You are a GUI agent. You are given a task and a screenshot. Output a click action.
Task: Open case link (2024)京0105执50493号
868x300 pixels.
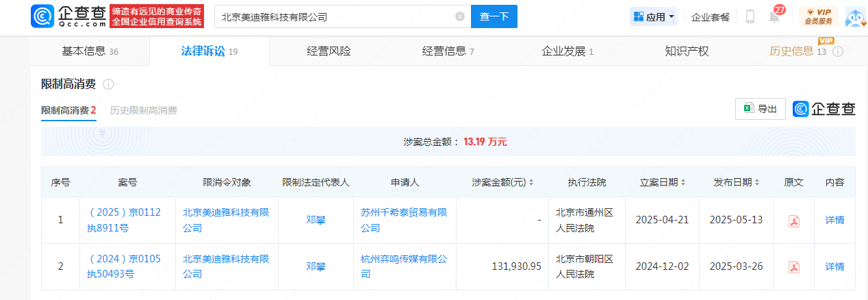125,266
